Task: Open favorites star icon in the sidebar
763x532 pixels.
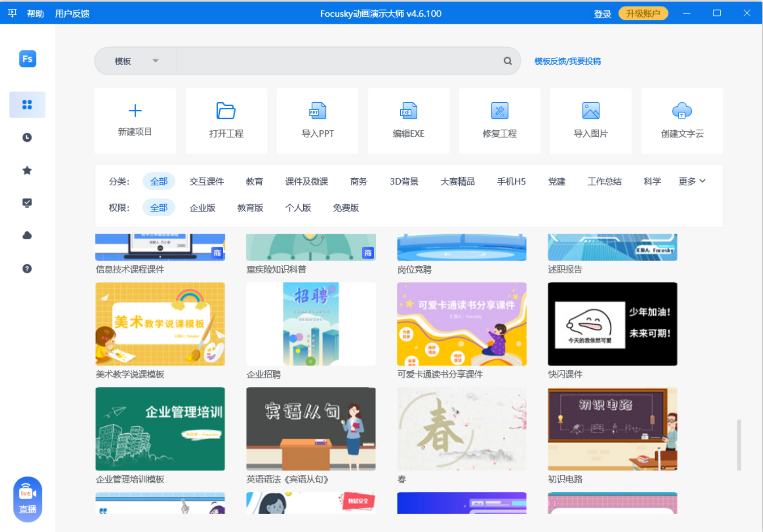Action: (x=27, y=170)
